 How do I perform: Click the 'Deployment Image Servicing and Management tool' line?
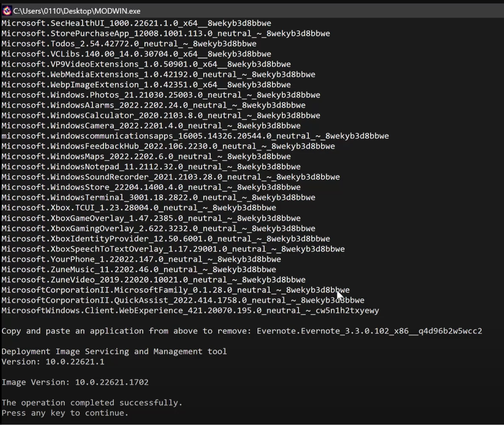(114, 352)
